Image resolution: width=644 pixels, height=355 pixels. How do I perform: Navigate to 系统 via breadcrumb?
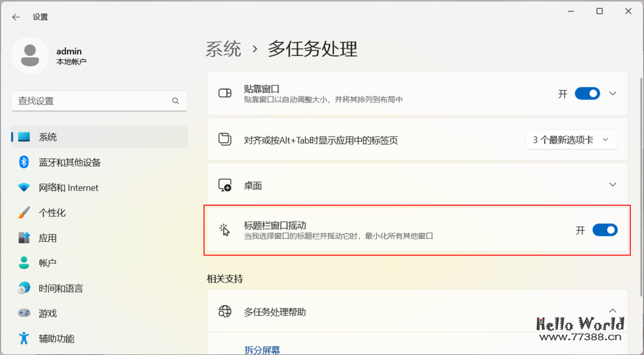click(223, 49)
